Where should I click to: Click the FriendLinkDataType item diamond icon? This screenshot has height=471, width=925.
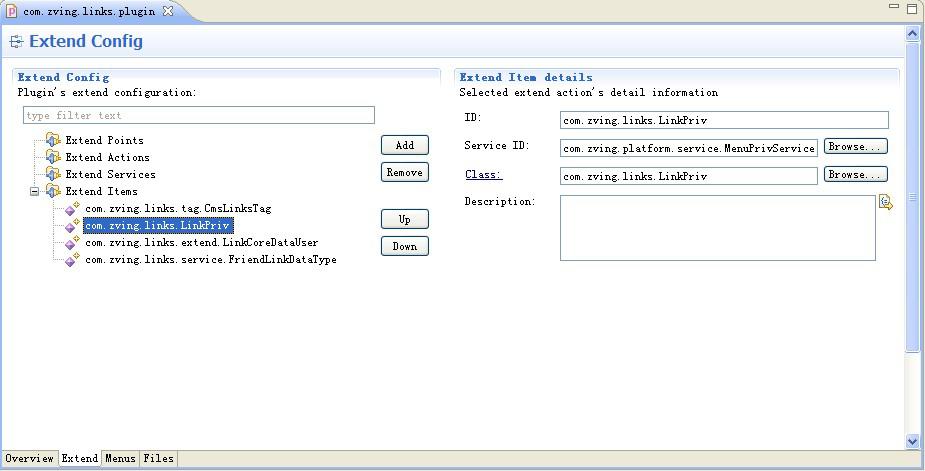72,260
